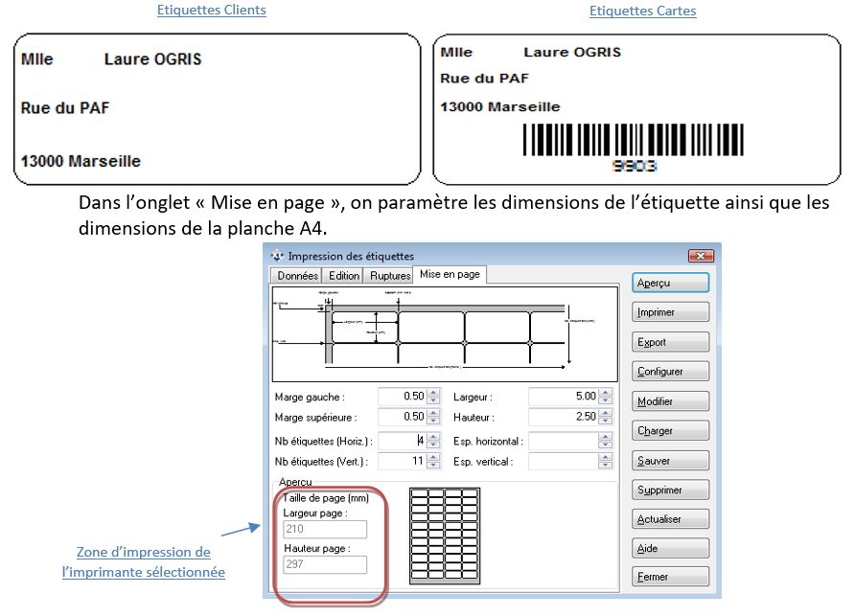855x616 pixels.
Task: Load a layout with Charger
Action: click(x=670, y=430)
